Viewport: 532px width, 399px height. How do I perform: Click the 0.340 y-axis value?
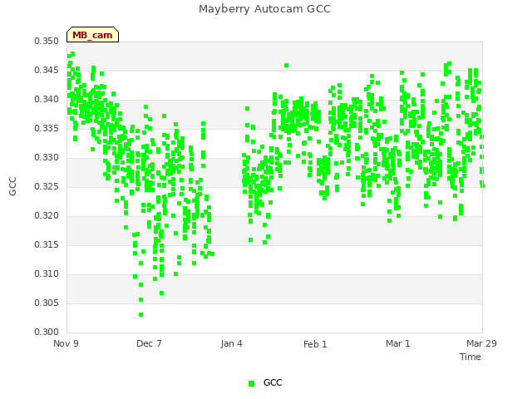[x=47, y=100]
